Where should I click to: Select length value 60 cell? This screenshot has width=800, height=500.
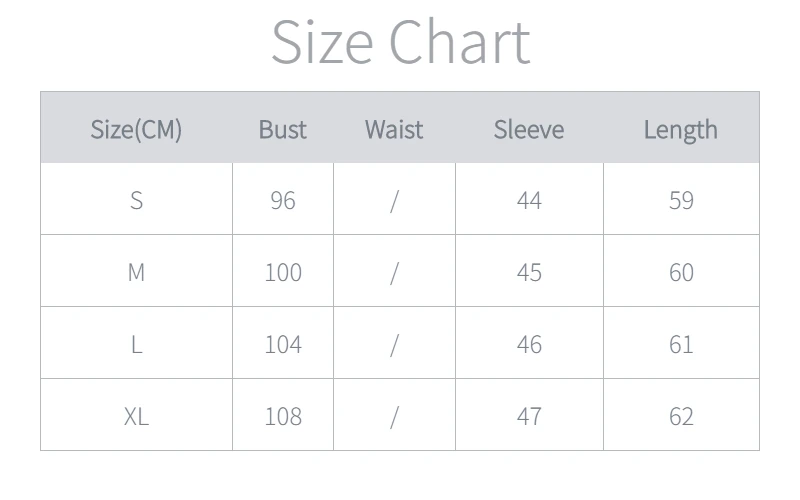(x=681, y=272)
